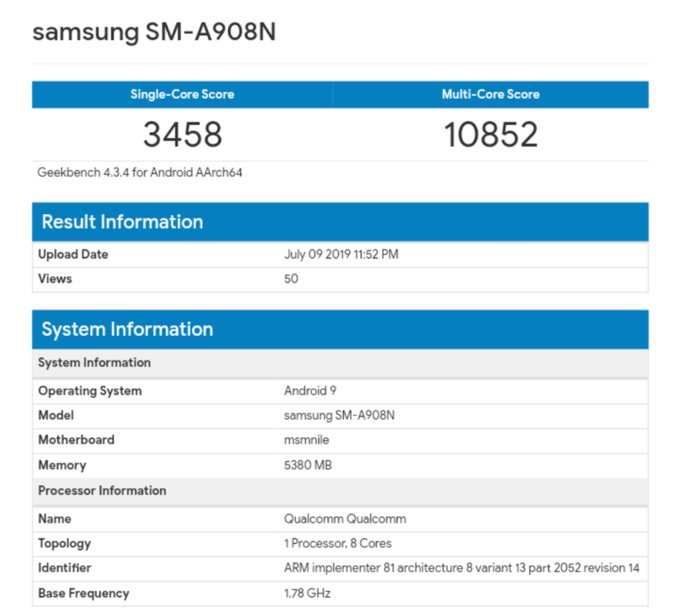Select the ARM implementer 81 identifier value
The image size is (678, 616).
coord(462,568)
